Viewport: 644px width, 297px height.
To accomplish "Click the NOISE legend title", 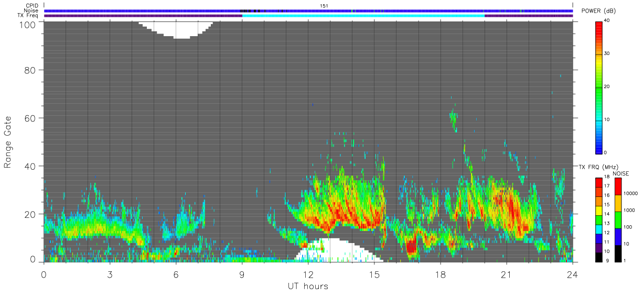I will 620,173.
